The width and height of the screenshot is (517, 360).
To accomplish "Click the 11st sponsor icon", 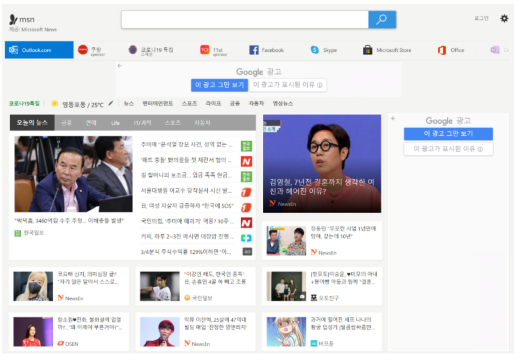I will 205,50.
